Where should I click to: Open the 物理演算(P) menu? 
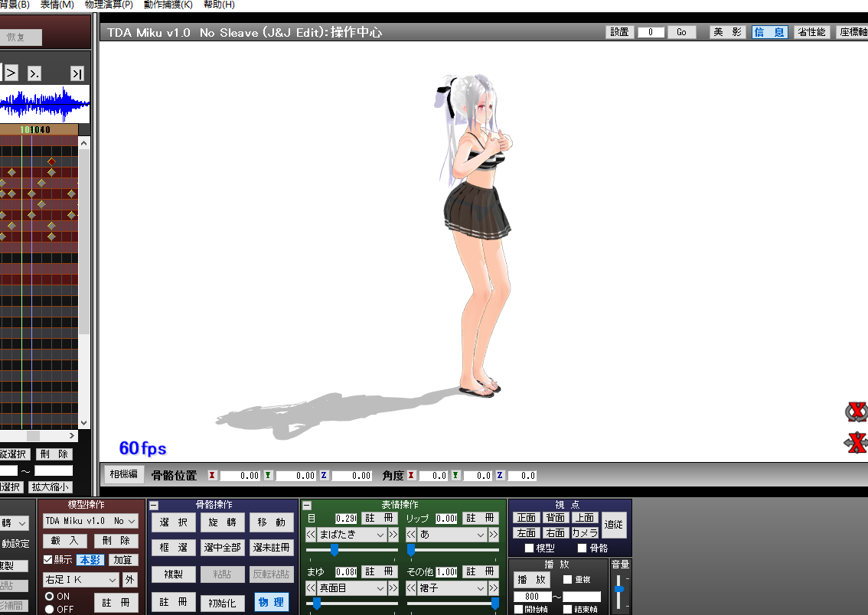pos(108,5)
